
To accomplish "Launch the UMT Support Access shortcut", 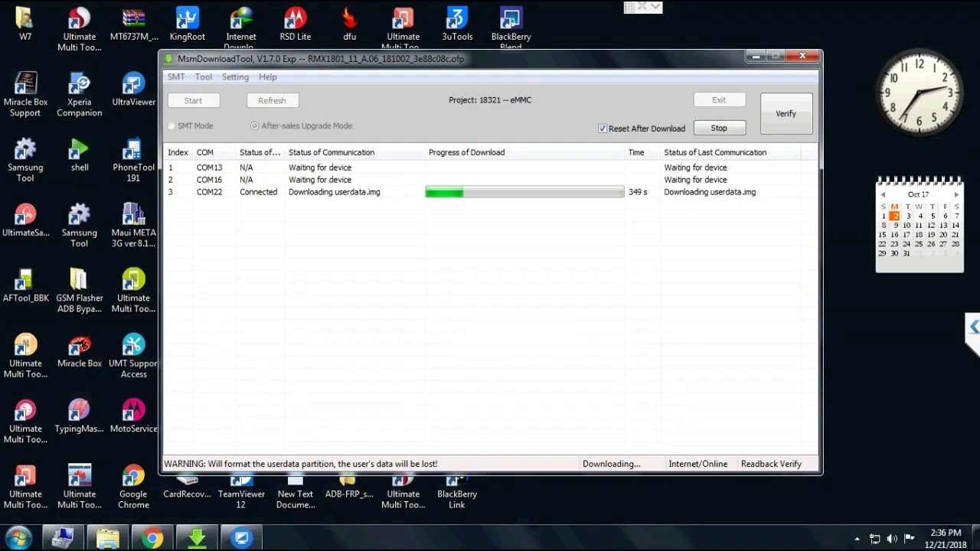I will pyautogui.click(x=134, y=357).
